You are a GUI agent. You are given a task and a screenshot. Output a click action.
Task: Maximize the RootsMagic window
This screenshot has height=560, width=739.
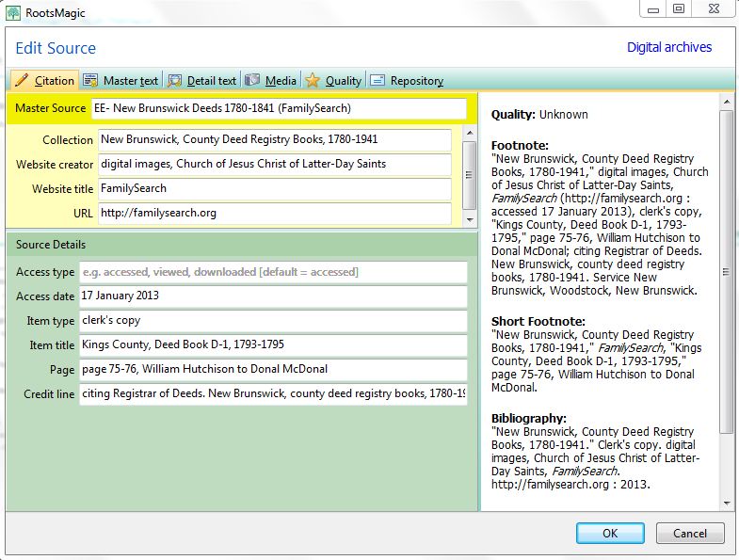[679, 9]
